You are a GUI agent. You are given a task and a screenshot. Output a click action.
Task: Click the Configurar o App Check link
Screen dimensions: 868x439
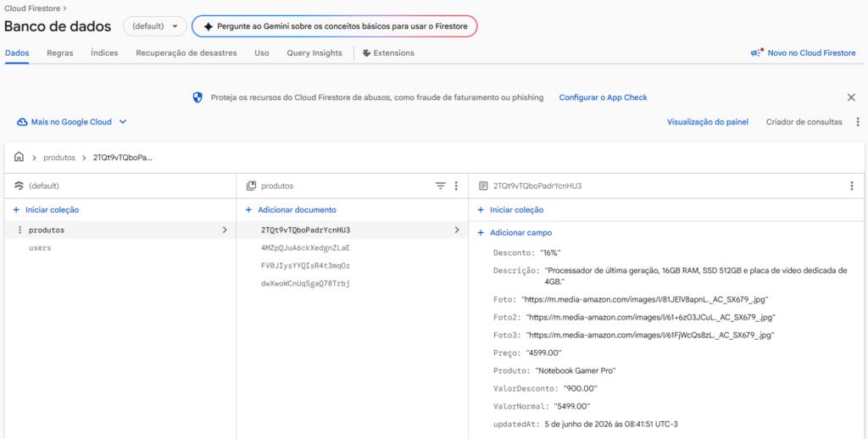pos(603,97)
